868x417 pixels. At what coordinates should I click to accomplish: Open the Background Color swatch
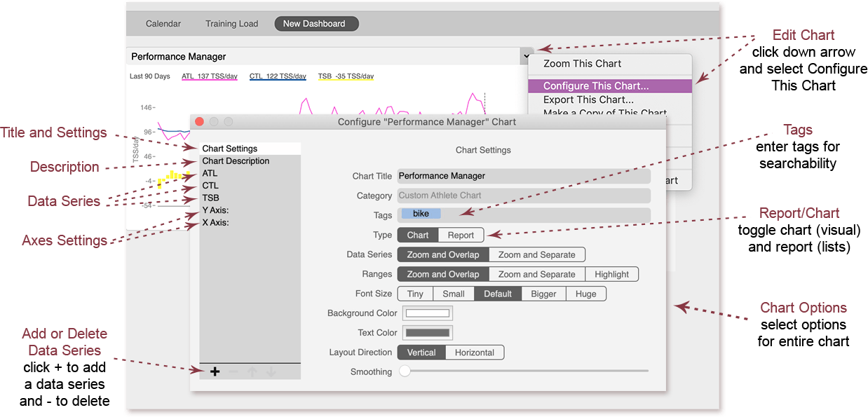(x=427, y=313)
